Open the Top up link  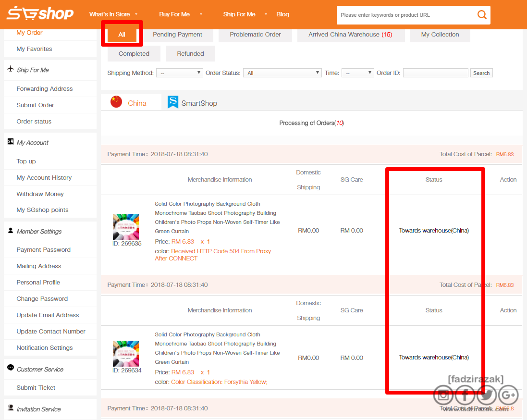click(26, 161)
